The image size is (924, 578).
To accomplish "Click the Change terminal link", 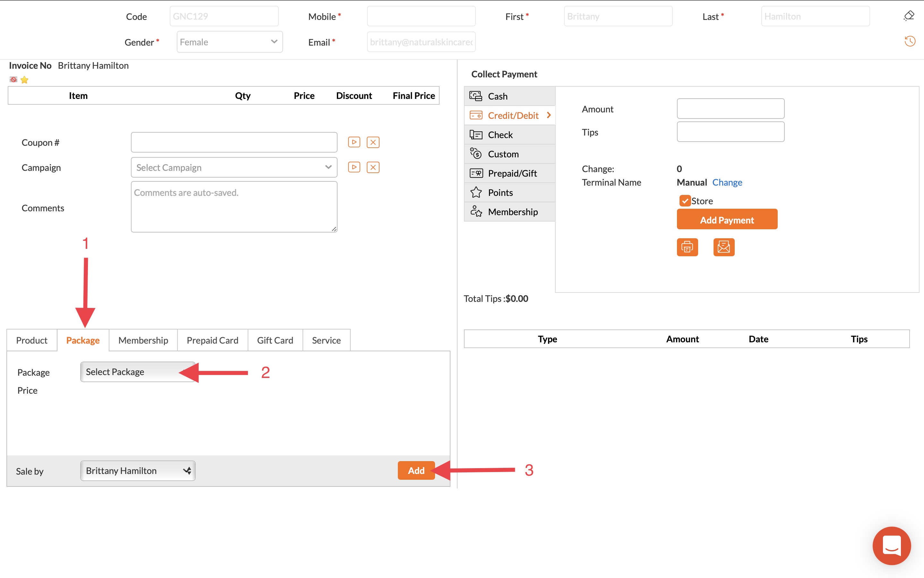I will coord(727,182).
